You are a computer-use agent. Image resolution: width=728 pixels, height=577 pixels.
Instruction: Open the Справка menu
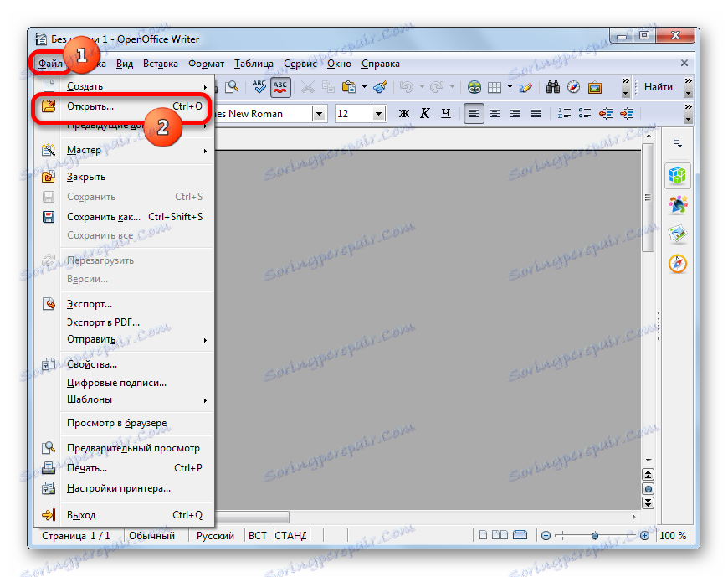380,64
